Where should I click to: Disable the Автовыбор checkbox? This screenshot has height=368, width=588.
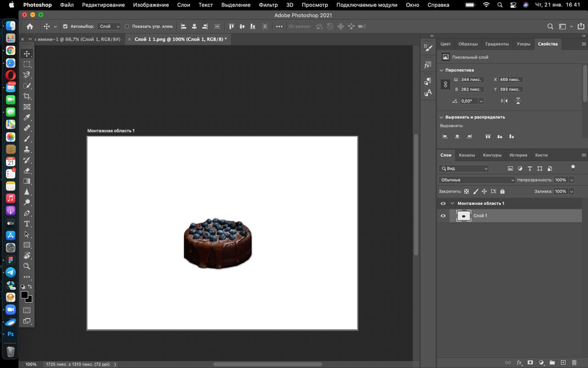65,27
